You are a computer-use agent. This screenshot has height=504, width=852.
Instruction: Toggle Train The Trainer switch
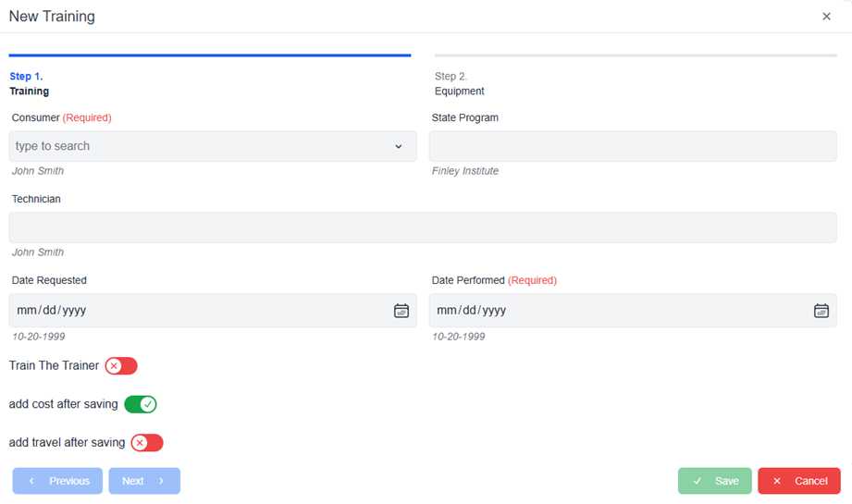tap(121, 366)
